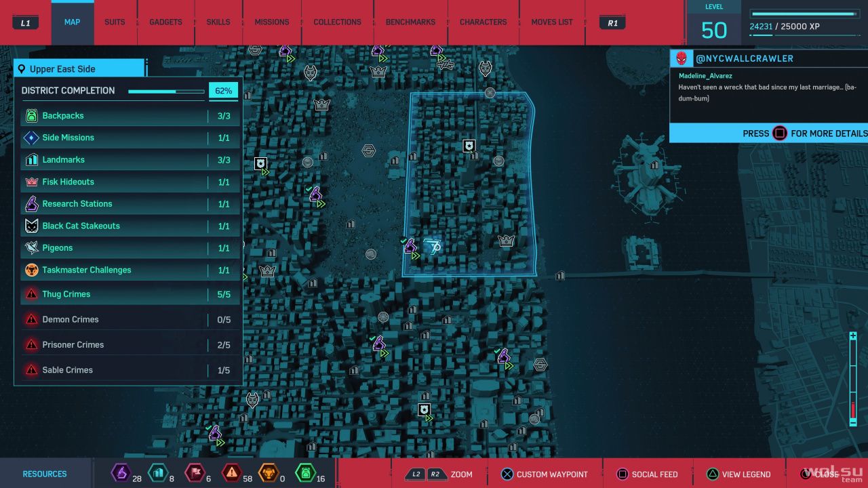The height and width of the screenshot is (488, 868).
Task: Click the Prisoner Crimes 2/5 count
Action: point(224,344)
